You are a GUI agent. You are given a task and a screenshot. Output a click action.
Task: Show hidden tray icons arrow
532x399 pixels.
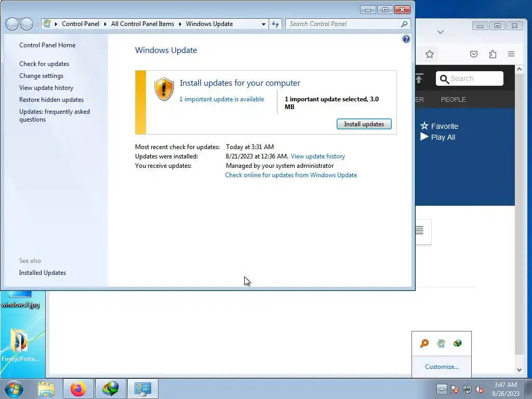click(x=442, y=389)
